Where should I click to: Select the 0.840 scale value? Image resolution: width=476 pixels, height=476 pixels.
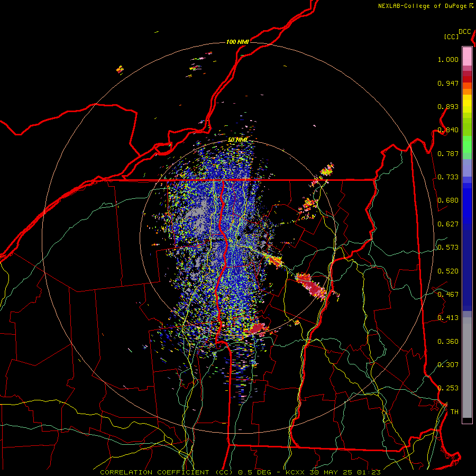pyautogui.click(x=448, y=130)
